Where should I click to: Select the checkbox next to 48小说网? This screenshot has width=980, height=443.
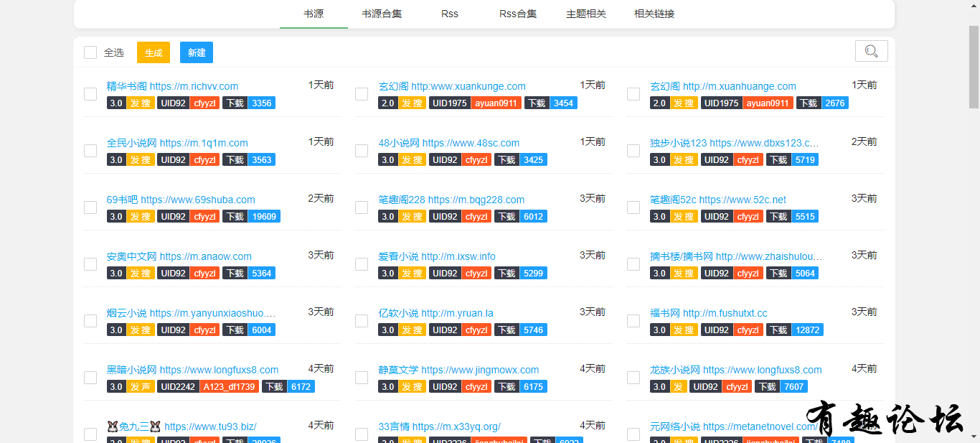click(362, 151)
